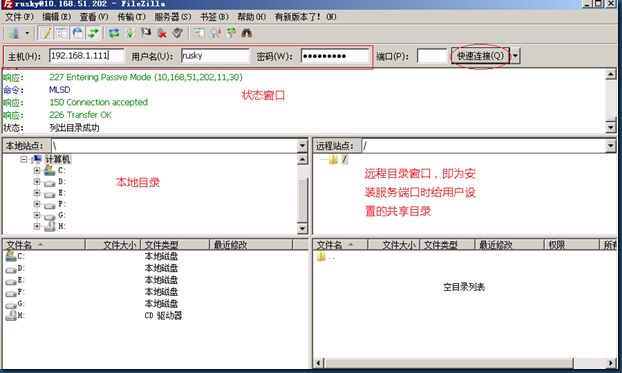Open the 编辑(E) menu
Image resolution: width=622 pixels, height=373 pixels.
point(57,17)
